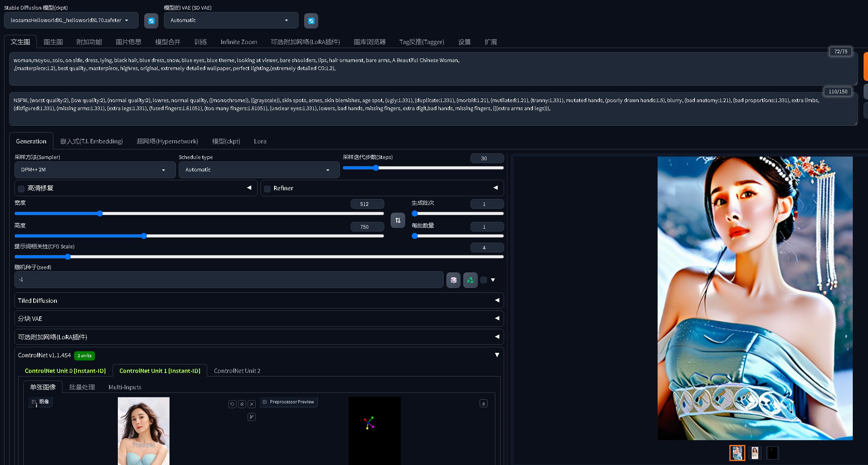Remove the ControlNet input image
The image size is (868, 465).
(252, 404)
